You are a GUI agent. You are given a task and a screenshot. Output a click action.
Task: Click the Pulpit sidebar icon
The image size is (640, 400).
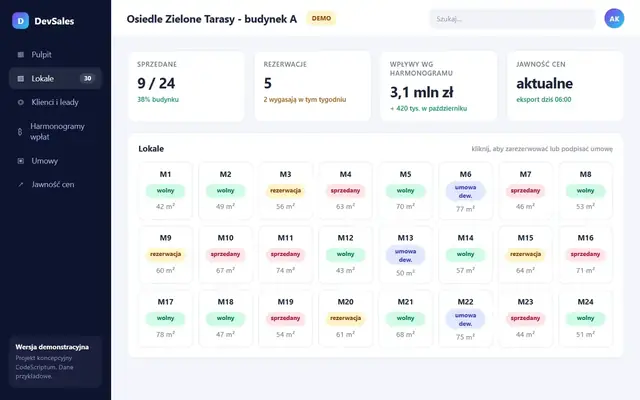pyautogui.click(x=21, y=55)
